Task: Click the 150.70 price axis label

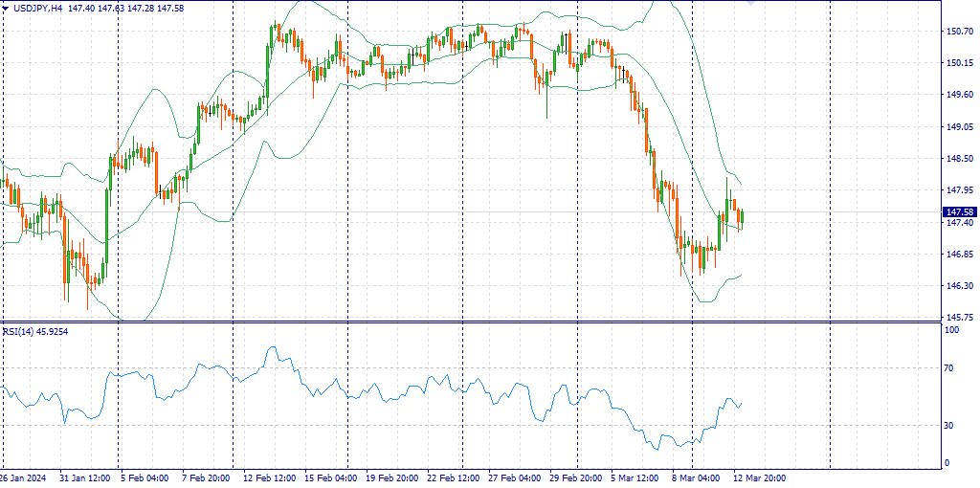Action: point(959,32)
